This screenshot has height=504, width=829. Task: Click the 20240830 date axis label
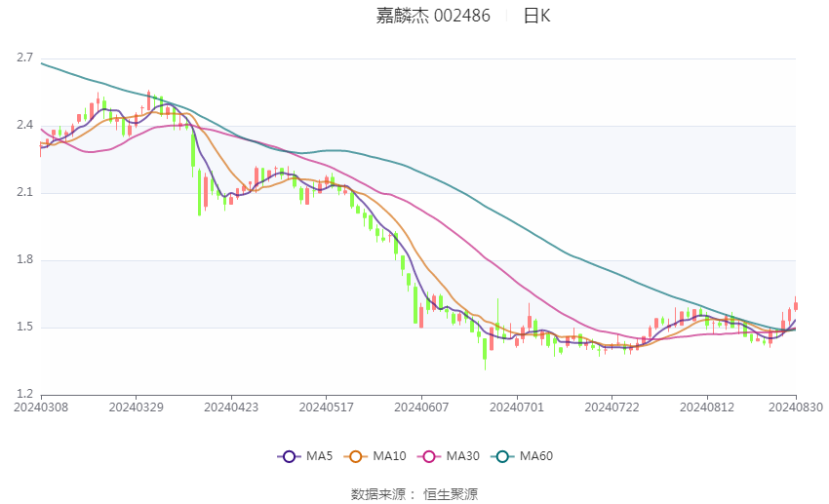(x=796, y=407)
